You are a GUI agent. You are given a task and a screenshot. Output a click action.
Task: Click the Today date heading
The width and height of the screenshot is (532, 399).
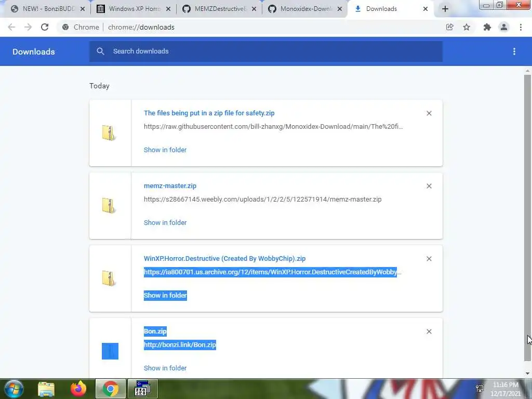(x=99, y=86)
